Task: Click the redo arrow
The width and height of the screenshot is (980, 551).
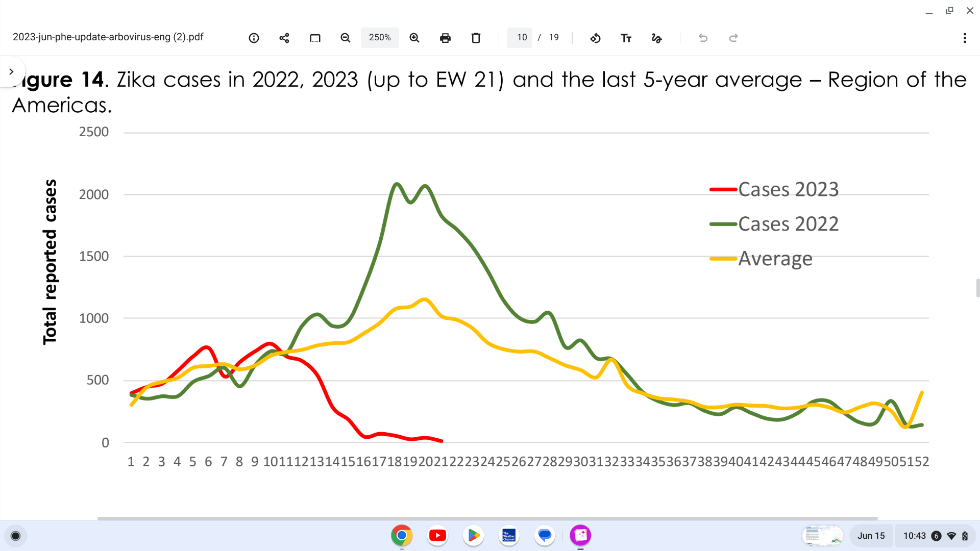Action: click(x=733, y=38)
